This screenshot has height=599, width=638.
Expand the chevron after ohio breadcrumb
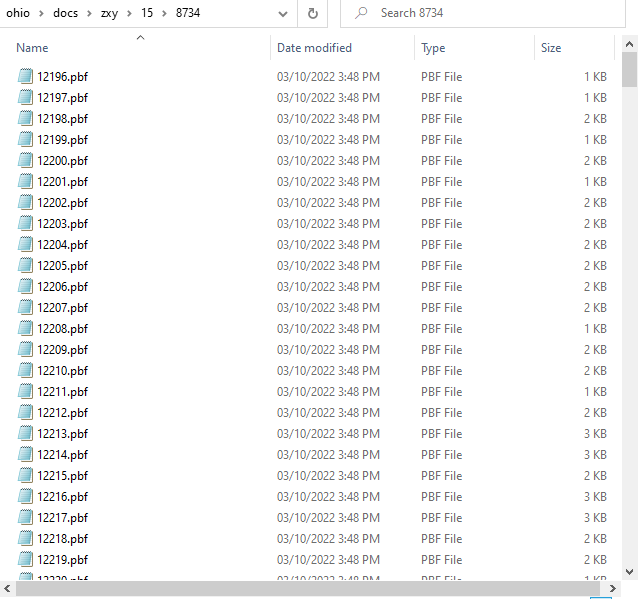tap(41, 13)
